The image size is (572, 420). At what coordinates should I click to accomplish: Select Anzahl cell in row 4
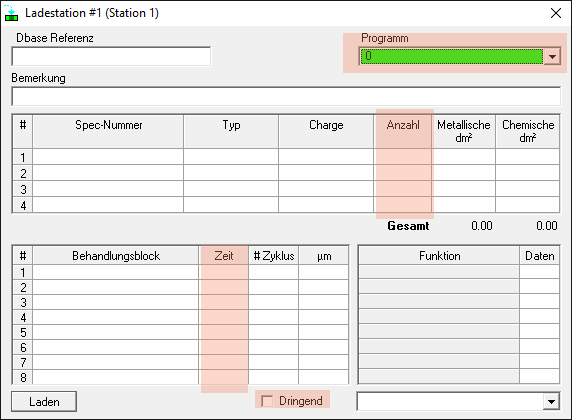pyautogui.click(x=403, y=205)
